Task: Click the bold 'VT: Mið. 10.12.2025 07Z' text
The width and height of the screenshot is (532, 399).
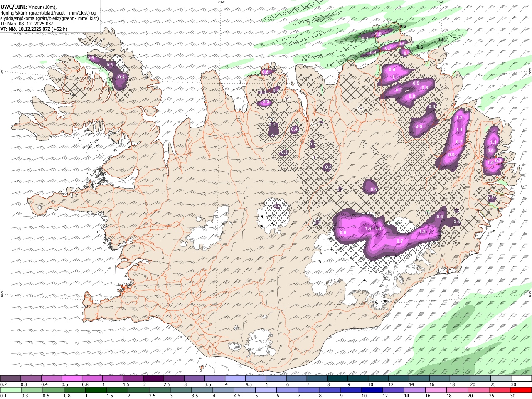Action: [x=25, y=29]
